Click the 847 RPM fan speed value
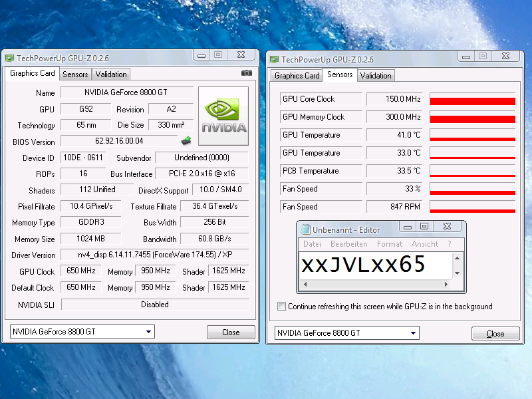The width and height of the screenshot is (532, 399). (394, 207)
